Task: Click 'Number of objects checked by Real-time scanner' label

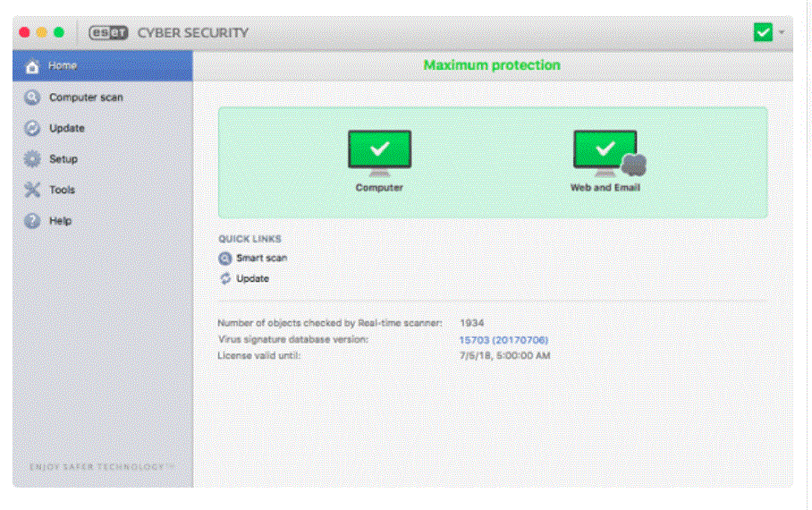Action: pos(330,323)
